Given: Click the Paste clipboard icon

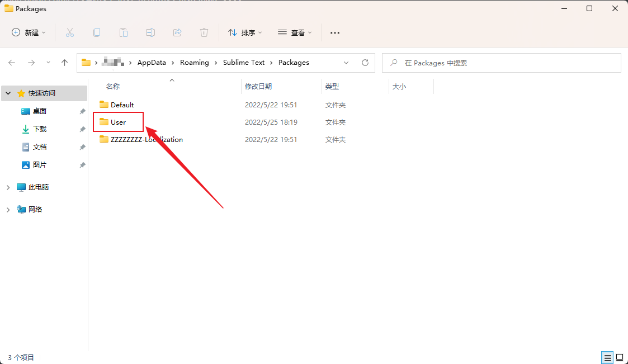Looking at the screenshot, I should (x=124, y=32).
